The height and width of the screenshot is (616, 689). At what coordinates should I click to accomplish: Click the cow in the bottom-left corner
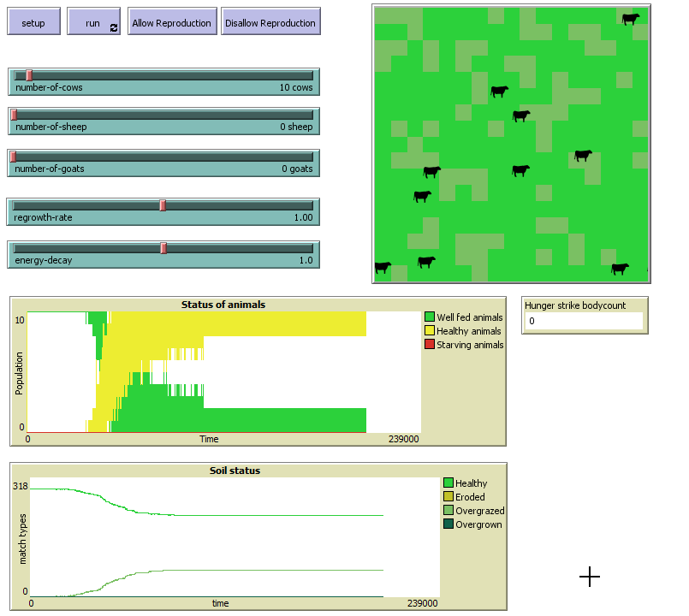click(383, 268)
